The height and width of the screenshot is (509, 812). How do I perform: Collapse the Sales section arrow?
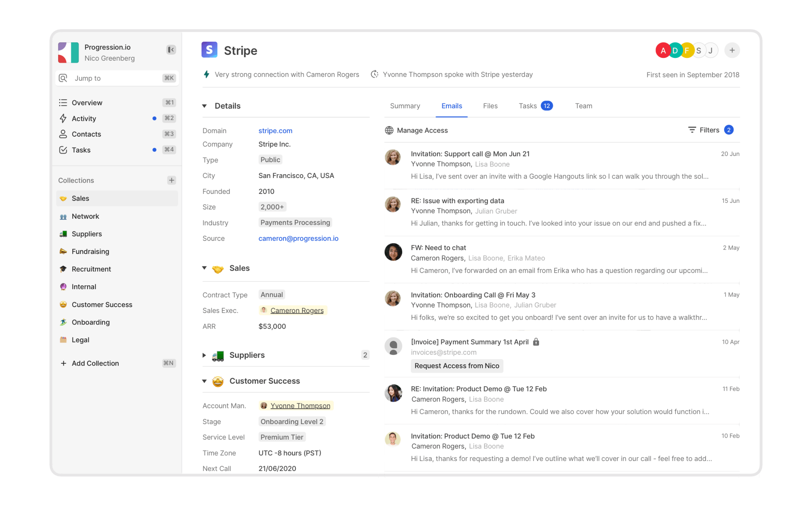205,268
